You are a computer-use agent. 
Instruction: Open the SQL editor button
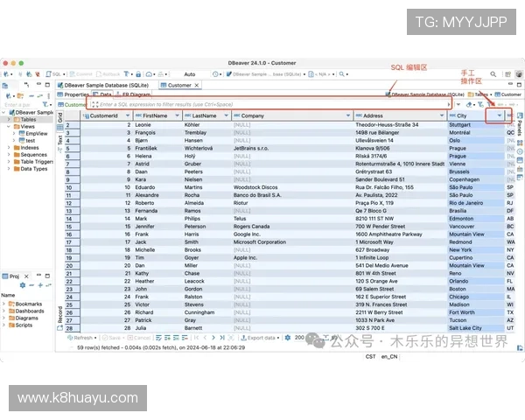click(53, 74)
